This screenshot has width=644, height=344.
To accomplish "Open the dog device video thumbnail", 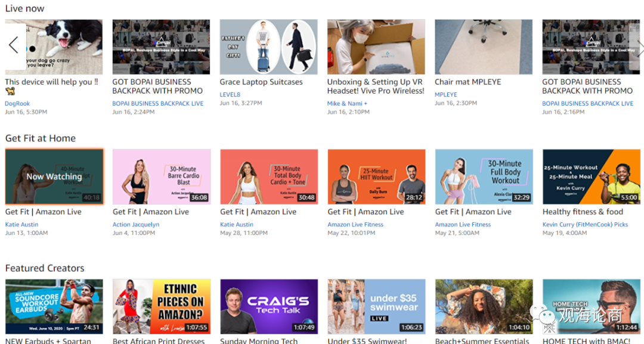I will (54, 47).
